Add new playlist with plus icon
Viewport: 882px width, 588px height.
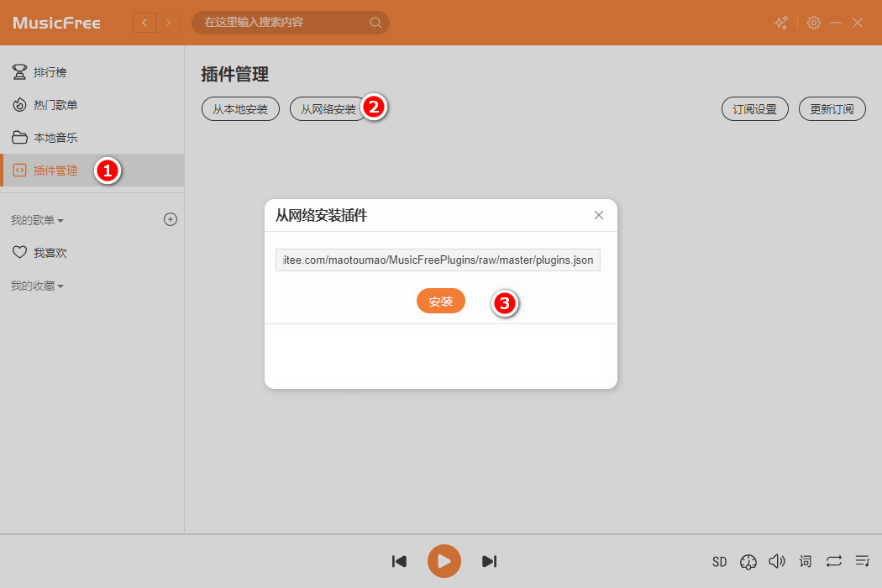[171, 219]
